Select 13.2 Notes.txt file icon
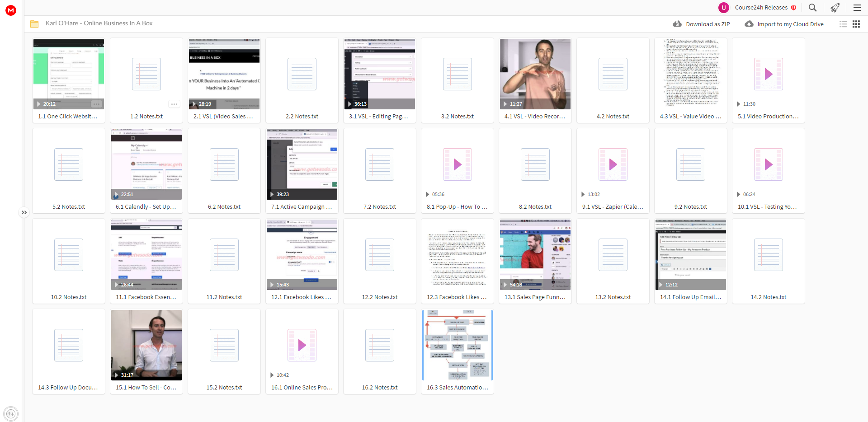 coord(613,255)
